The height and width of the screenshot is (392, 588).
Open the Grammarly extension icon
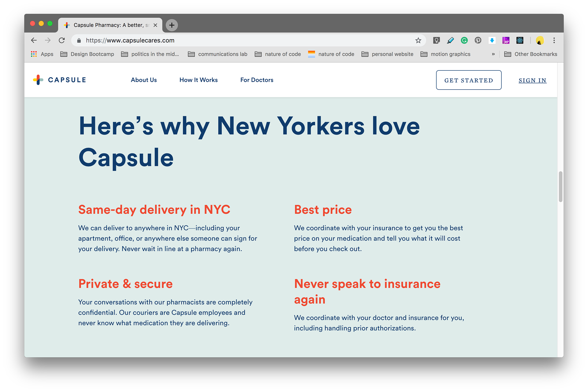464,40
